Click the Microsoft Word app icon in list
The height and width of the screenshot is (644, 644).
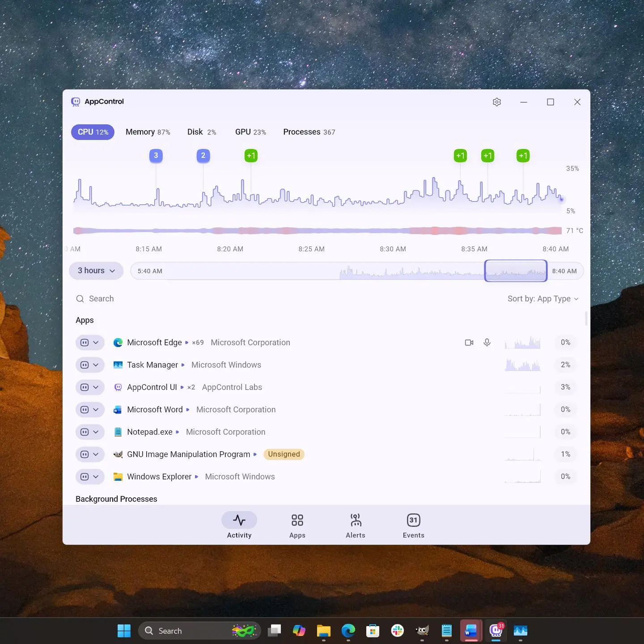118,410
